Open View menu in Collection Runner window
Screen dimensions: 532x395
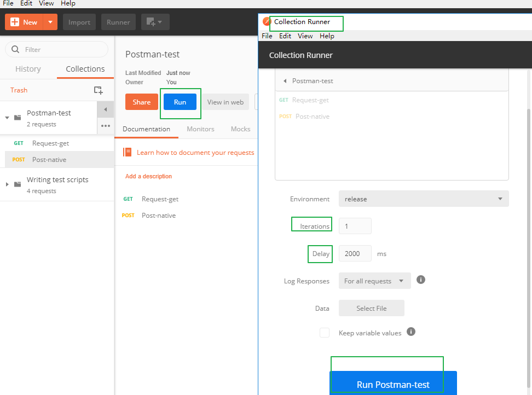tap(305, 36)
